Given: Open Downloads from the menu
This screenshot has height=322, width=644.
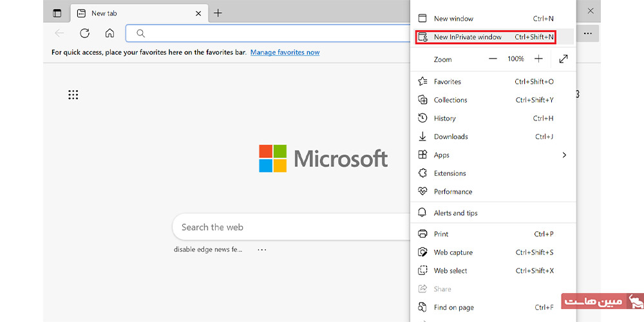Looking at the screenshot, I should [x=493, y=137].
